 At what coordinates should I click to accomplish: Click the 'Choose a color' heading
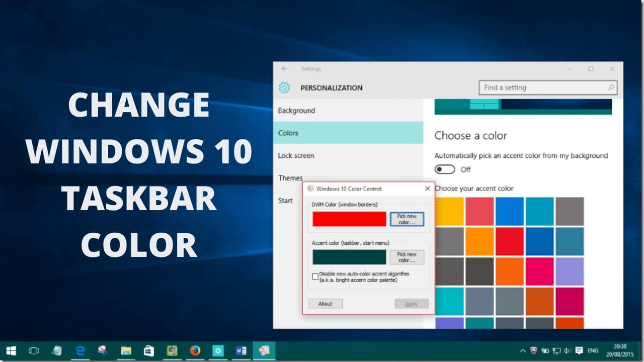[471, 136]
